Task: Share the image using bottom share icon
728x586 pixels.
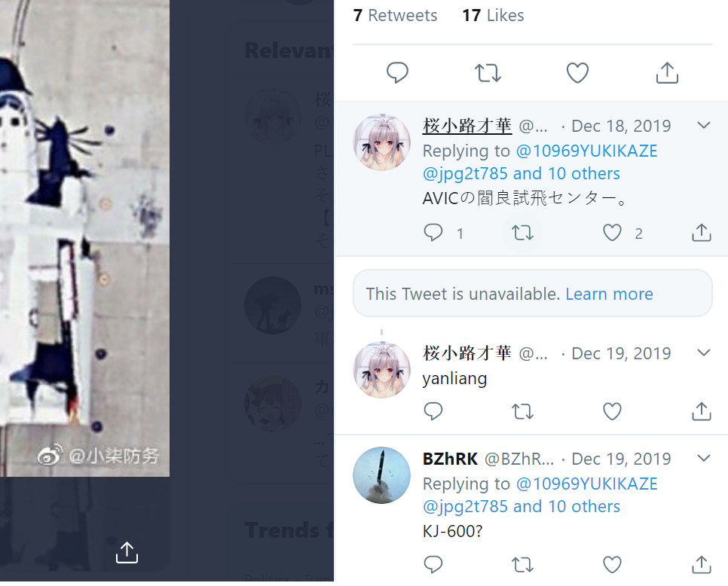Action: point(127,553)
